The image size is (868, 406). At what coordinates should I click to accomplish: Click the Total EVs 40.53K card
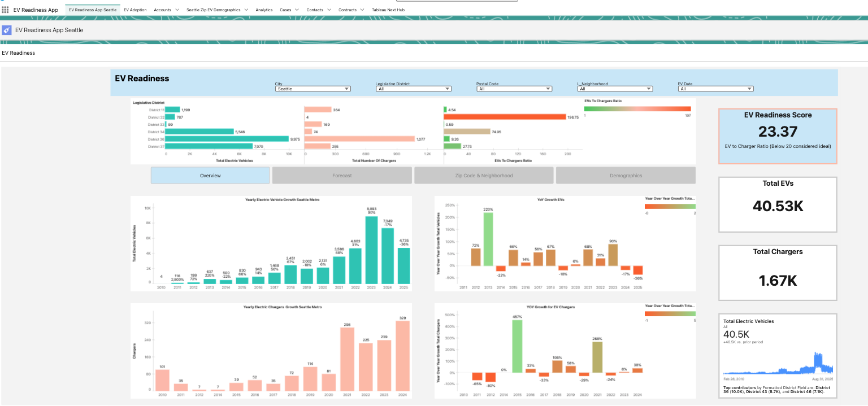pyautogui.click(x=778, y=204)
